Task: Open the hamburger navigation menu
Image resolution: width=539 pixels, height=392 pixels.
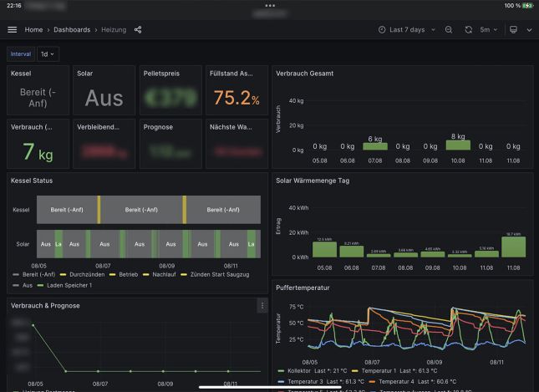Action: (12, 30)
